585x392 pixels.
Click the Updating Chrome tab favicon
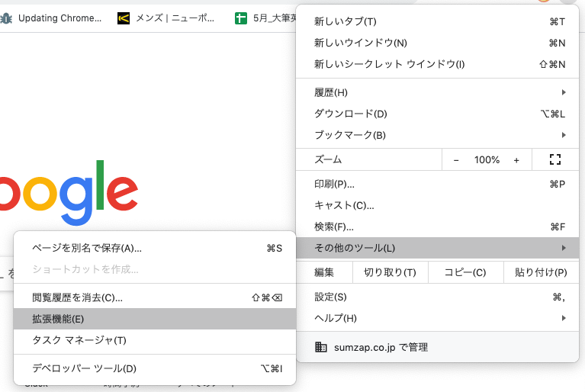click(6, 18)
